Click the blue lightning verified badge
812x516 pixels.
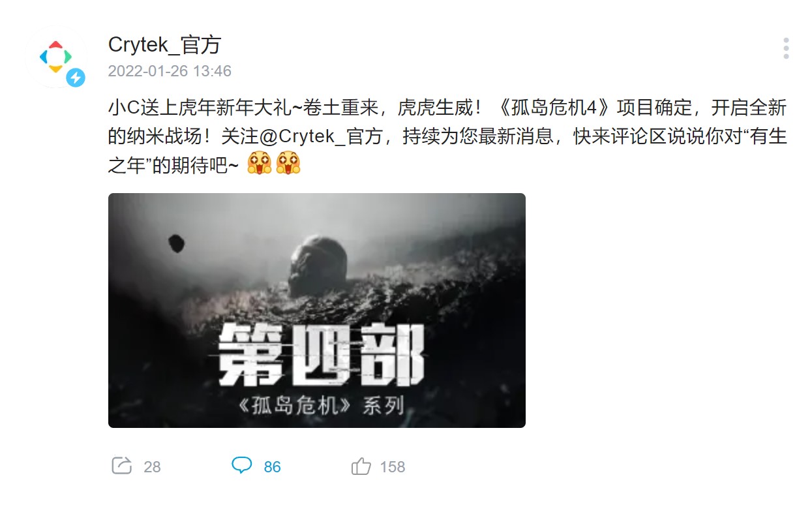tap(76, 78)
